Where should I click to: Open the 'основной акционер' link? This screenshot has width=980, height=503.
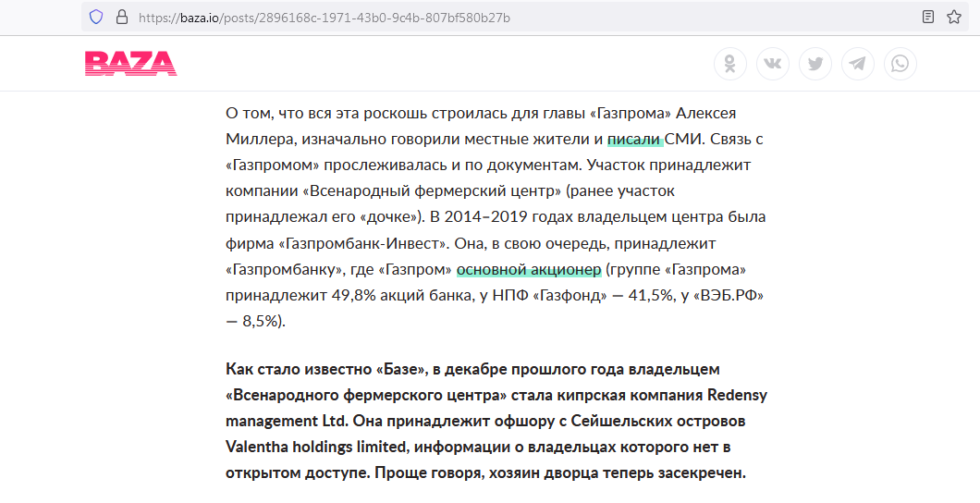click(529, 269)
